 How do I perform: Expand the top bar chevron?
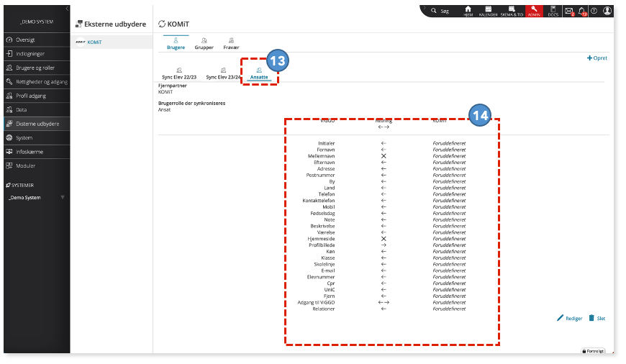point(424,8)
